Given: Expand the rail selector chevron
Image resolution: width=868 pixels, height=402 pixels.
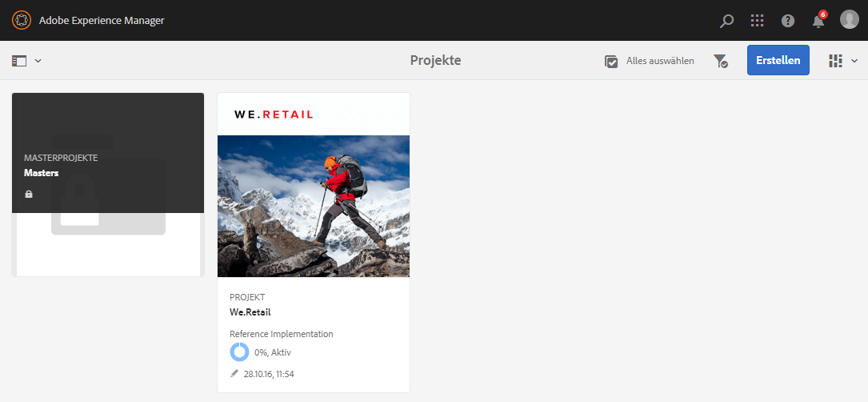Looking at the screenshot, I should 38,61.
